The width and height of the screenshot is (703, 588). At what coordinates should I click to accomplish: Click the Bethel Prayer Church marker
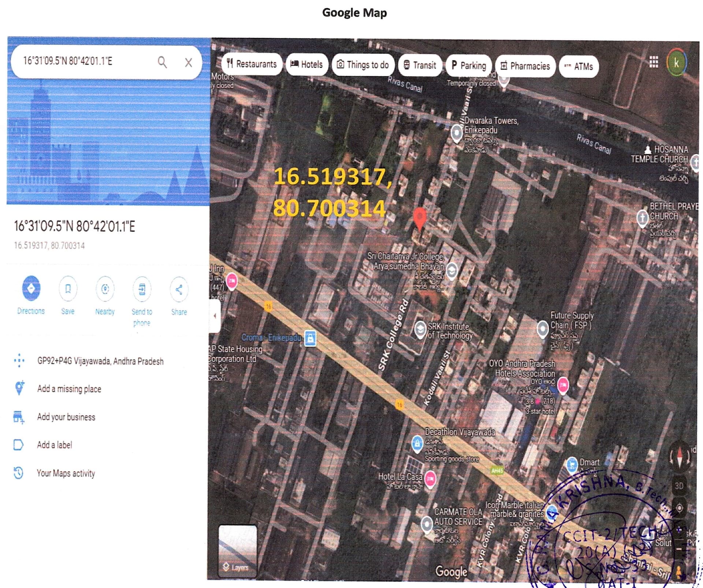642,218
